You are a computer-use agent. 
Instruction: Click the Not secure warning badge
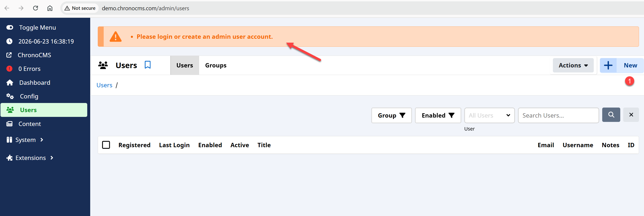[80, 8]
